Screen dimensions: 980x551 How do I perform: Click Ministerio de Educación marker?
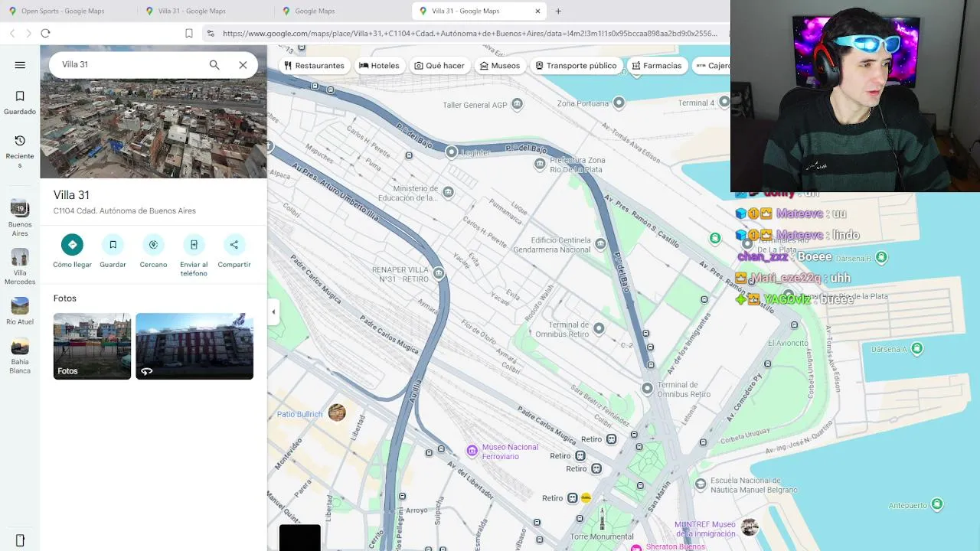[449, 192]
